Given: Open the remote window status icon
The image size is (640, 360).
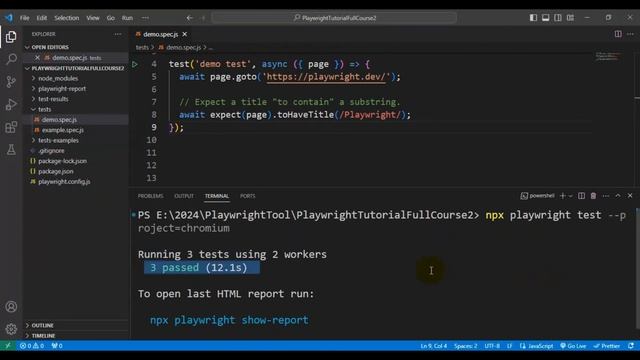Looking at the screenshot, I should [8, 346].
